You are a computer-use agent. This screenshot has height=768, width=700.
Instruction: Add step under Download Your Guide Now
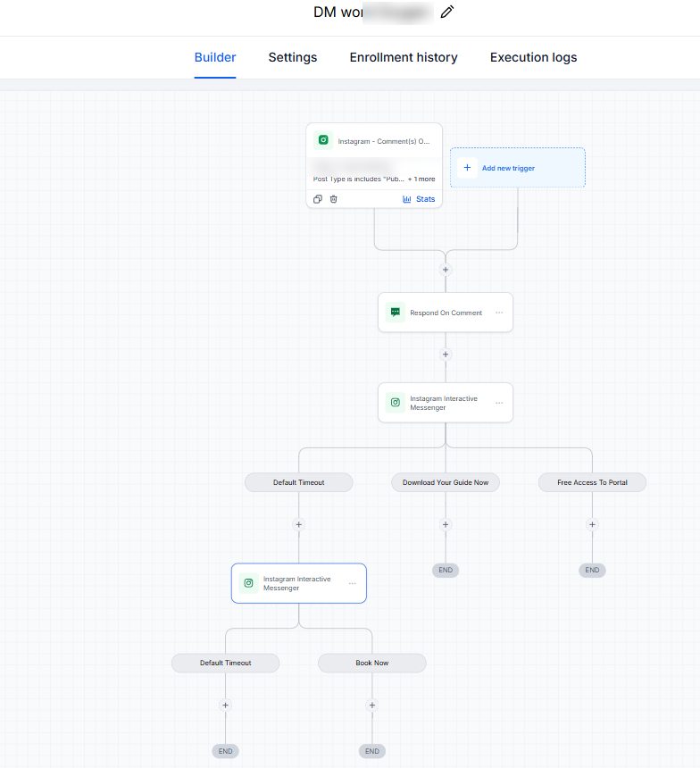446,524
